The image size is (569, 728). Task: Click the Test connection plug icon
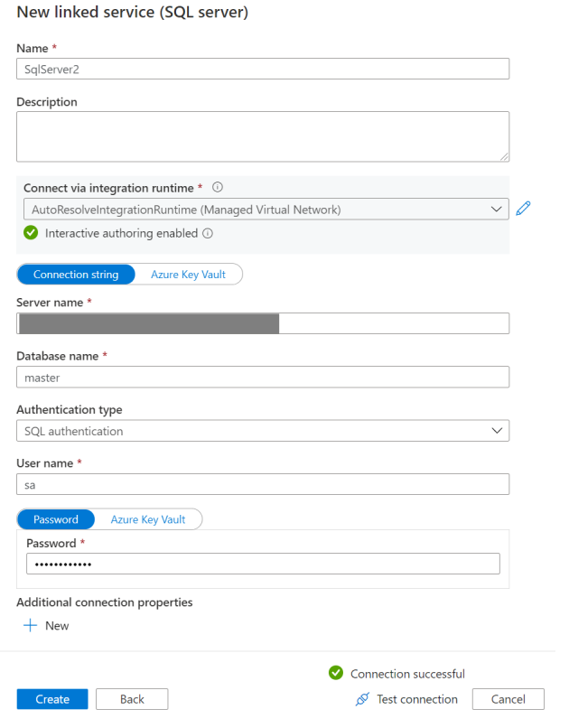click(363, 699)
